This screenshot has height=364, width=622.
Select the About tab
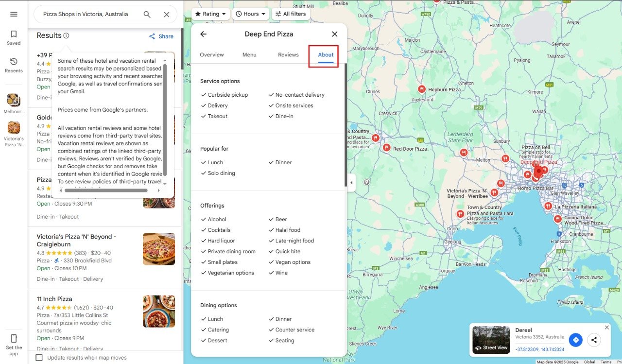click(x=326, y=54)
